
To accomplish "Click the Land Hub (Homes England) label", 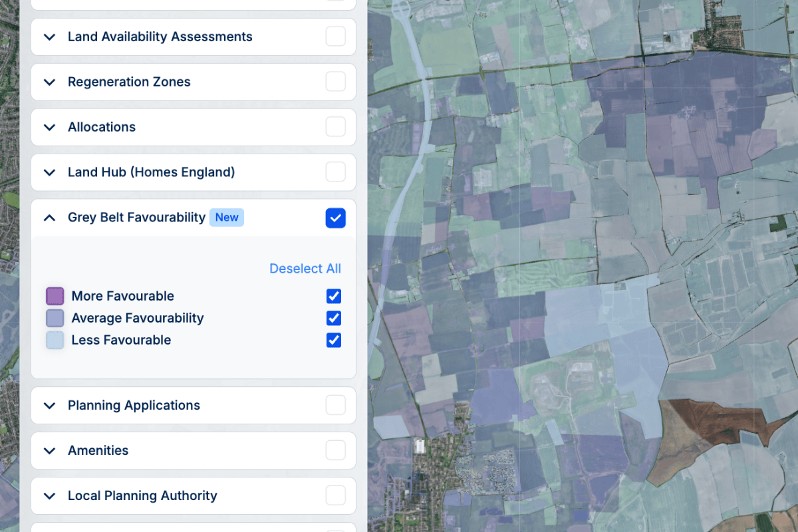I will (152, 172).
